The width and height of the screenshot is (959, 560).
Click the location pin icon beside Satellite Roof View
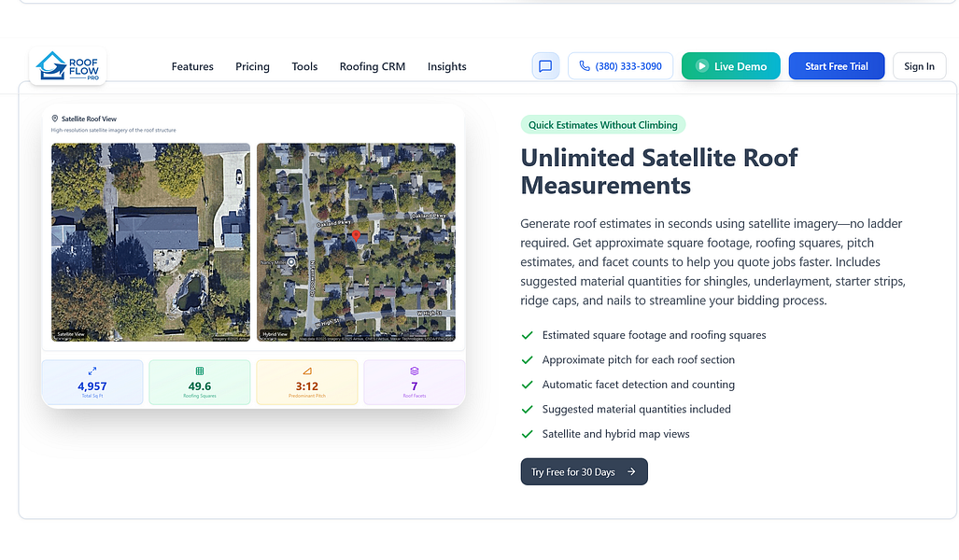(54, 119)
